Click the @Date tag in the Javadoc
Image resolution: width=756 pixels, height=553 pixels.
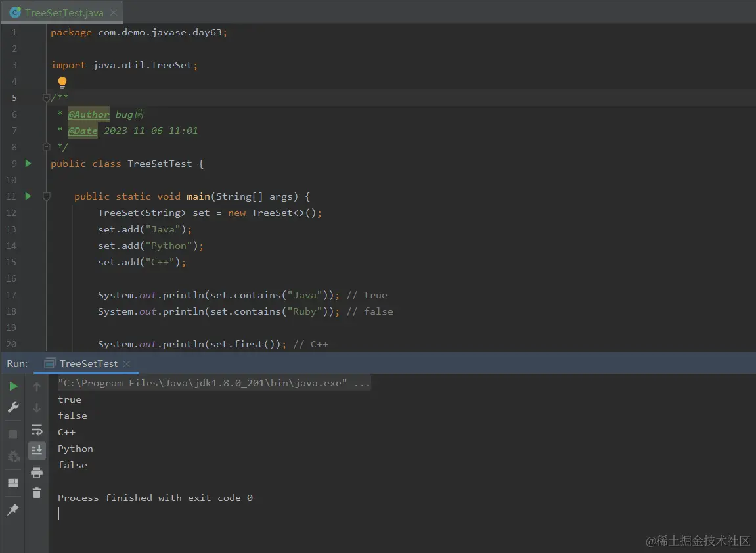click(x=83, y=131)
